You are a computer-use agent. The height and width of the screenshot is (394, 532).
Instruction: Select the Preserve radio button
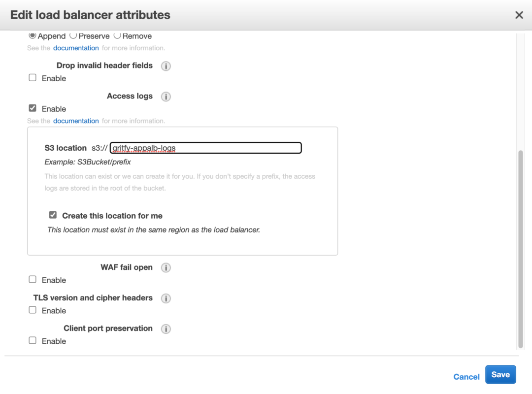click(x=73, y=35)
